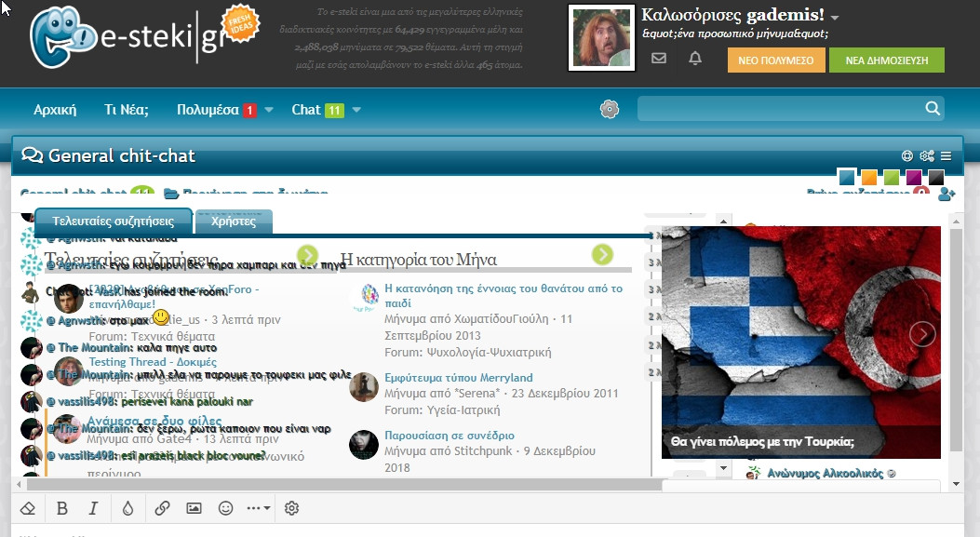Click the green arrow beside Η κατηγορία του Μήνα
This screenshot has width=980, height=537.
[x=602, y=254]
